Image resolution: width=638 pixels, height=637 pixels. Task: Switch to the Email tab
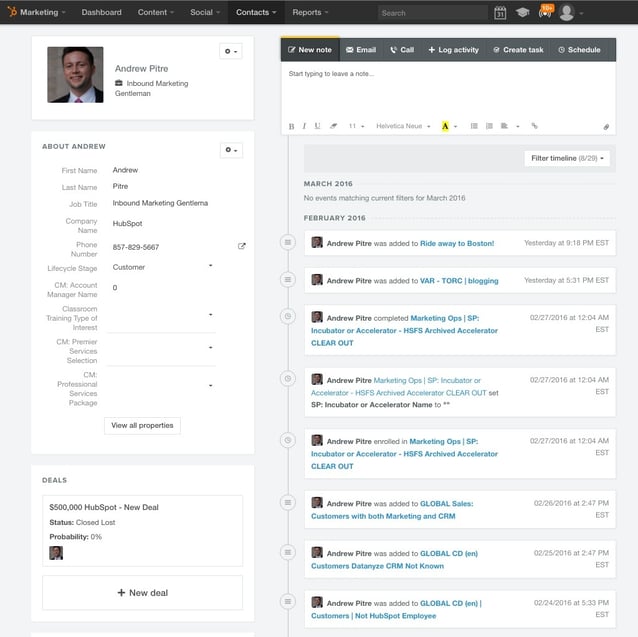coord(361,50)
